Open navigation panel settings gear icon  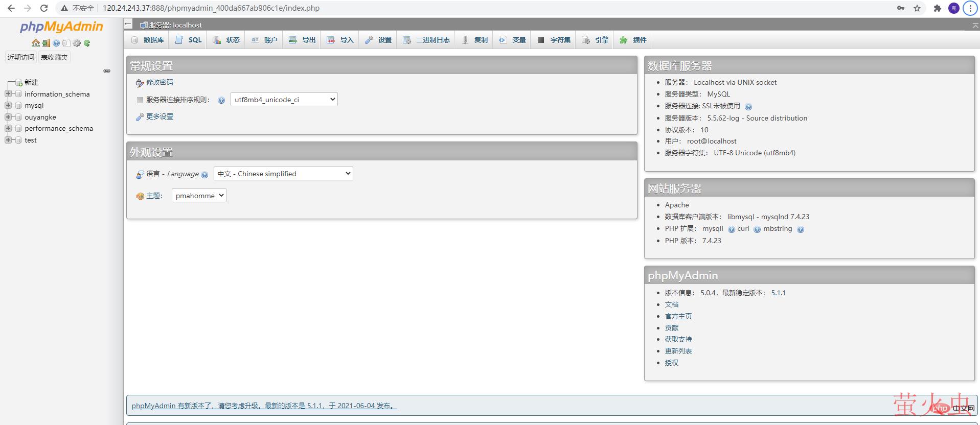coord(77,43)
